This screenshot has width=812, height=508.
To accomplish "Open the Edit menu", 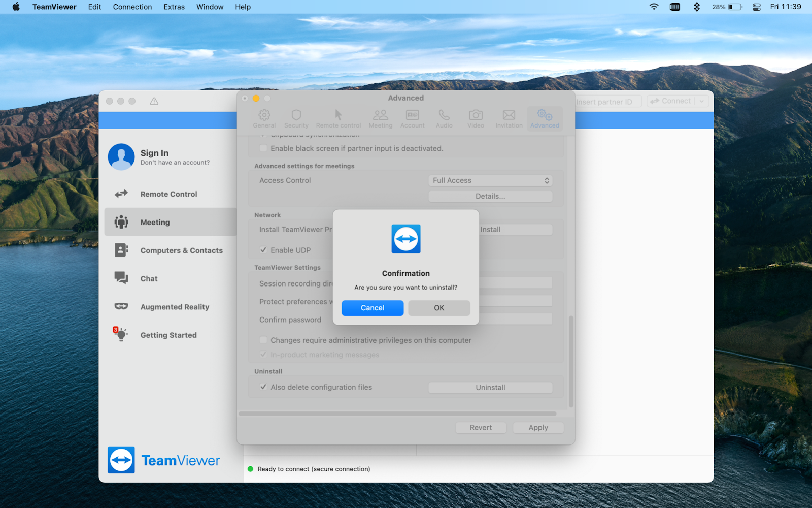I will (x=94, y=7).
